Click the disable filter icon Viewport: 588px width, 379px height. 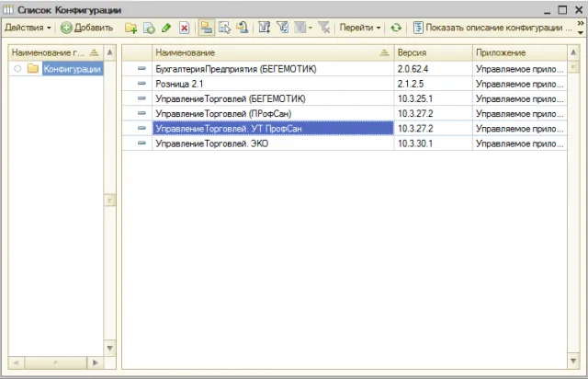coord(323,28)
